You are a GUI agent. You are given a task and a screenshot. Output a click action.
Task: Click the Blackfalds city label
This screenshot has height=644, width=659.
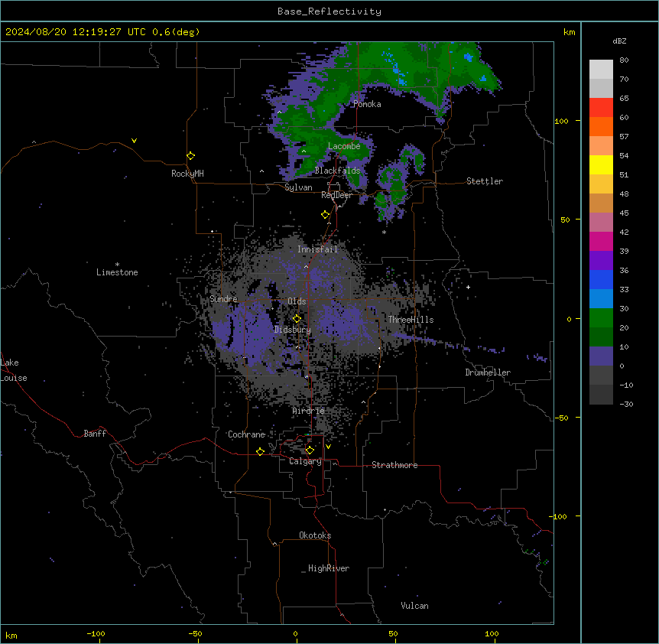337,171
